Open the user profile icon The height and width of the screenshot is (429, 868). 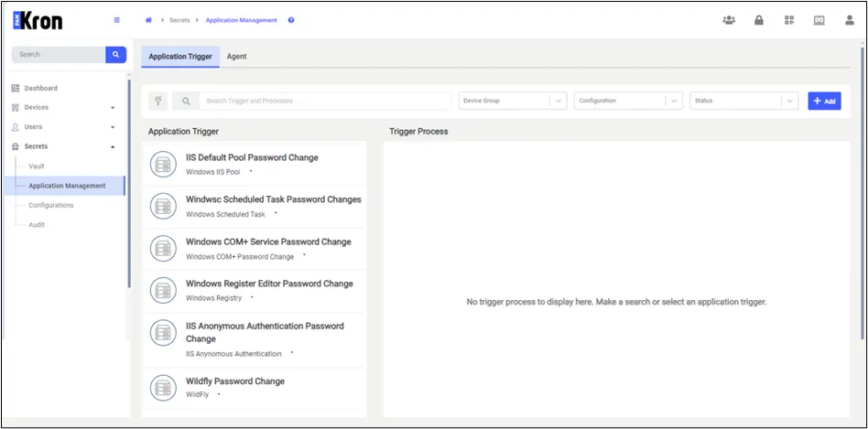coord(849,20)
